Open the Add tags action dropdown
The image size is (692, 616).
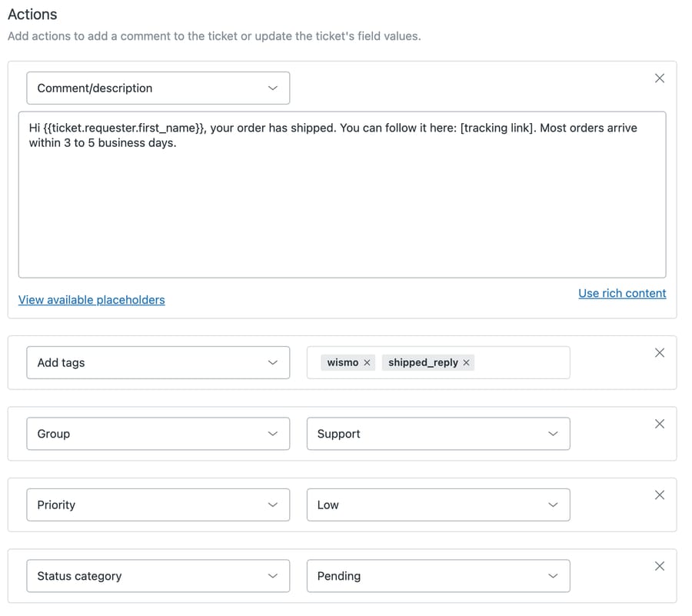click(158, 363)
